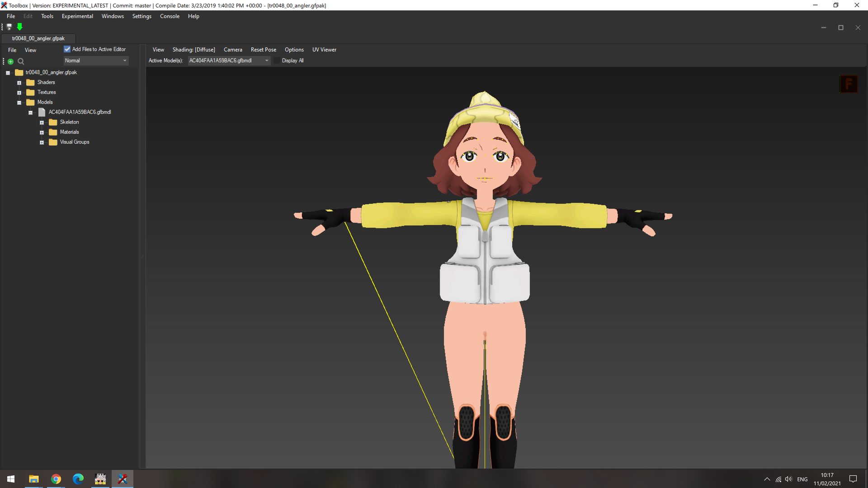This screenshot has height=488, width=868.
Task: Click the panel collapse splitter arrow
Action: 142,257
